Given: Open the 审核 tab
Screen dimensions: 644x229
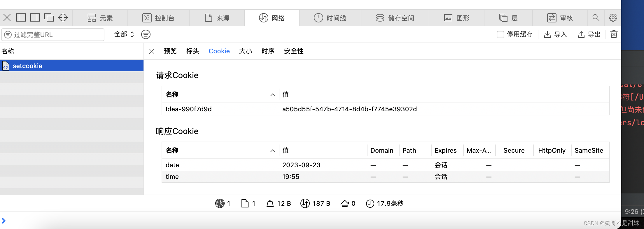Looking at the screenshot, I should coord(560,18).
